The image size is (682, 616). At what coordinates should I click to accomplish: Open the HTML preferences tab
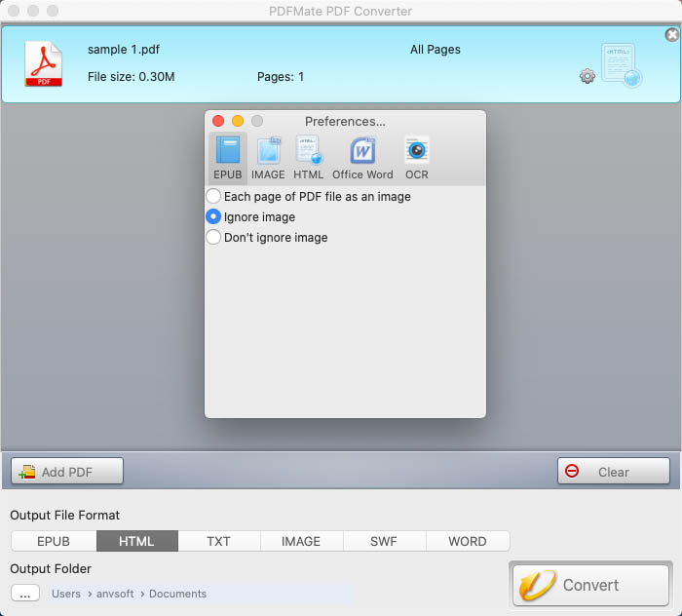point(309,158)
